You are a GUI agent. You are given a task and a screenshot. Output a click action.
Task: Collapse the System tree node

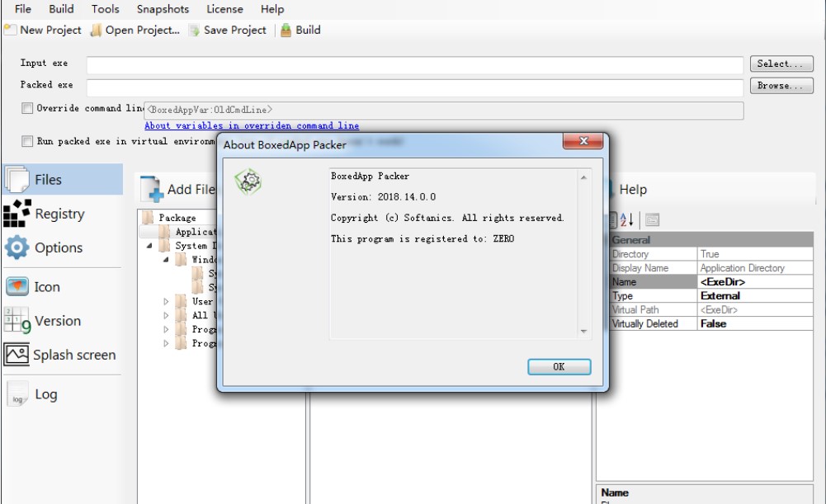tap(149, 246)
